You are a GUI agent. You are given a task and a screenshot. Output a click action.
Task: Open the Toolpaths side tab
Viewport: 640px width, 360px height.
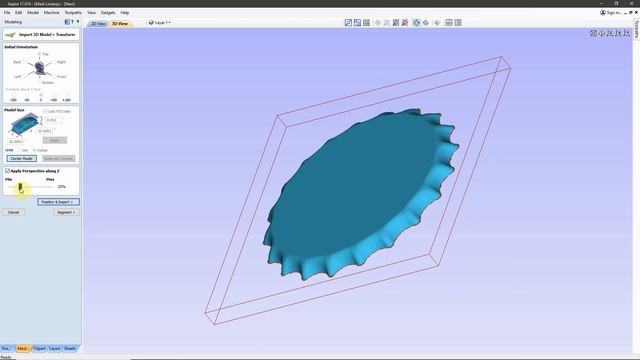pyautogui.click(x=636, y=29)
